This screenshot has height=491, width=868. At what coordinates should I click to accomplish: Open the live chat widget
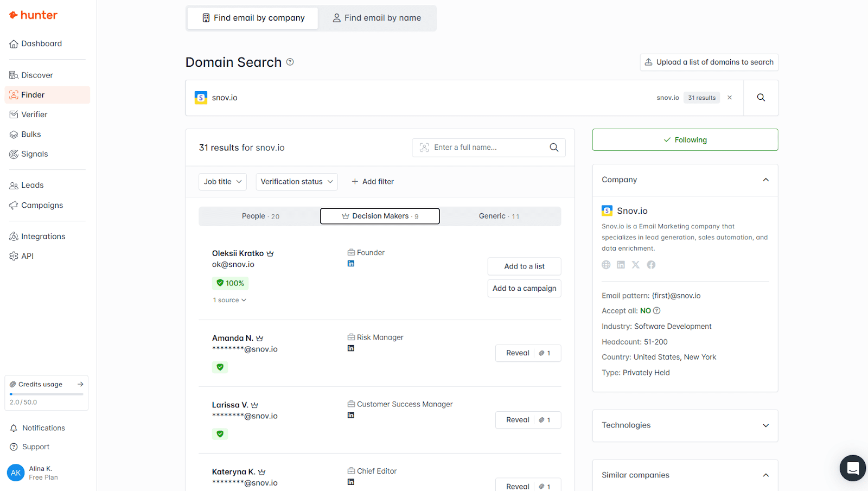tap(852, 468)
